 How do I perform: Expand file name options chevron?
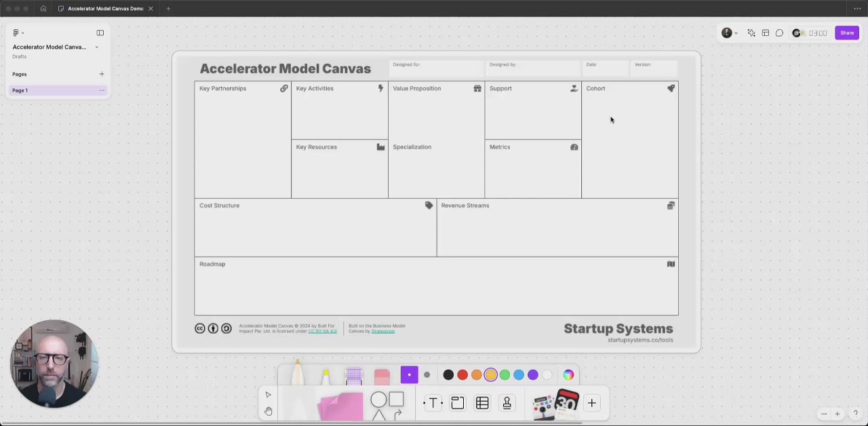(96, 47)
